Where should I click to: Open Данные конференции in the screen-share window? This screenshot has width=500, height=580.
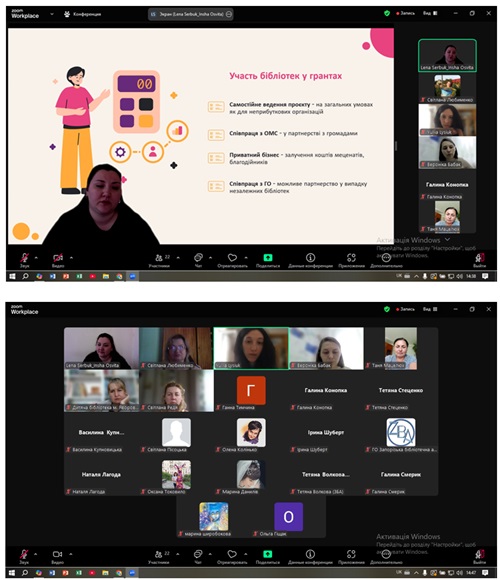pos(310,257)
